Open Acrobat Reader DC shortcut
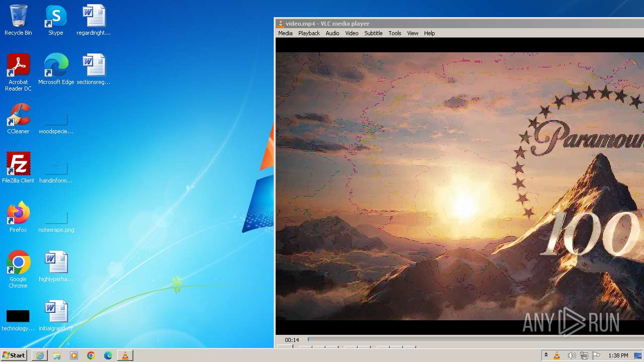Screen dimensions: 644x362 18,72
